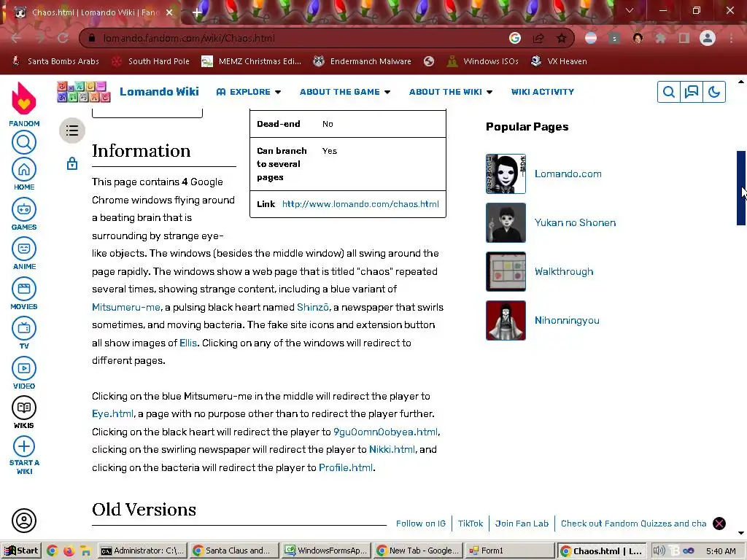Image resolution: width=747 pixels, height=560 pixels.
Task: Open the Ellis link
Action: point(188,343)
